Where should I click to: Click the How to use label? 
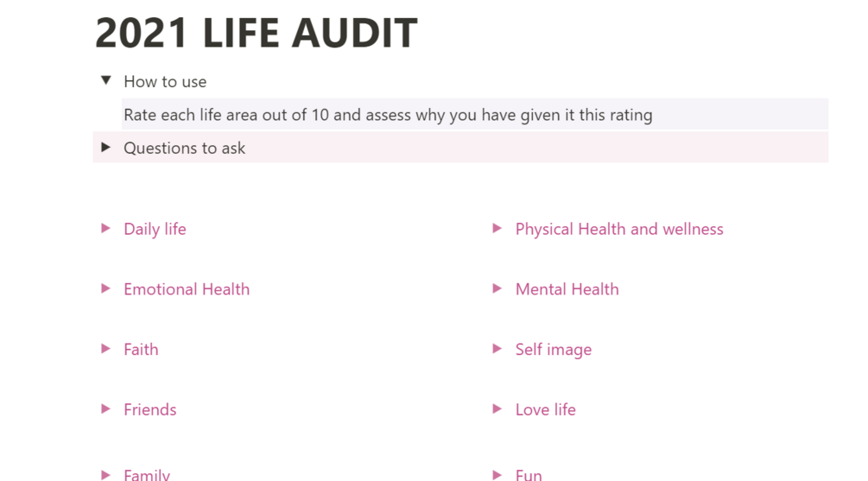click(x=165, y=81)
